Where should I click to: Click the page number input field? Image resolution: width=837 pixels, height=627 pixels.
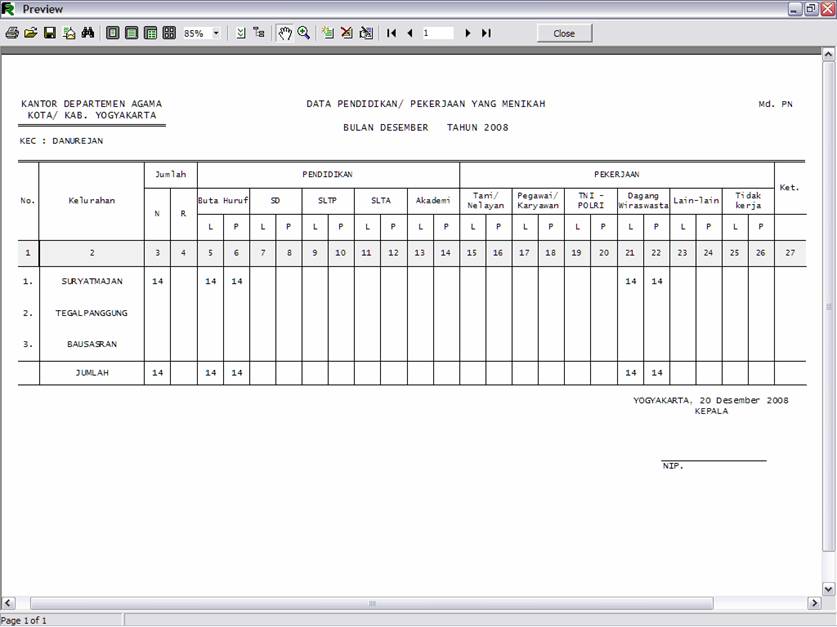[x=437, y=33]
